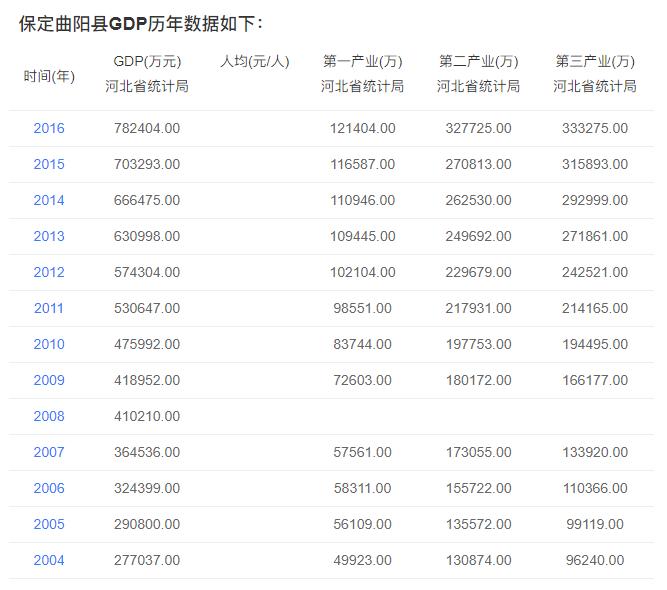Screen dimensions: 667x590
Task: Select secondary industry value 262530.00
Action: coord(479,200)
